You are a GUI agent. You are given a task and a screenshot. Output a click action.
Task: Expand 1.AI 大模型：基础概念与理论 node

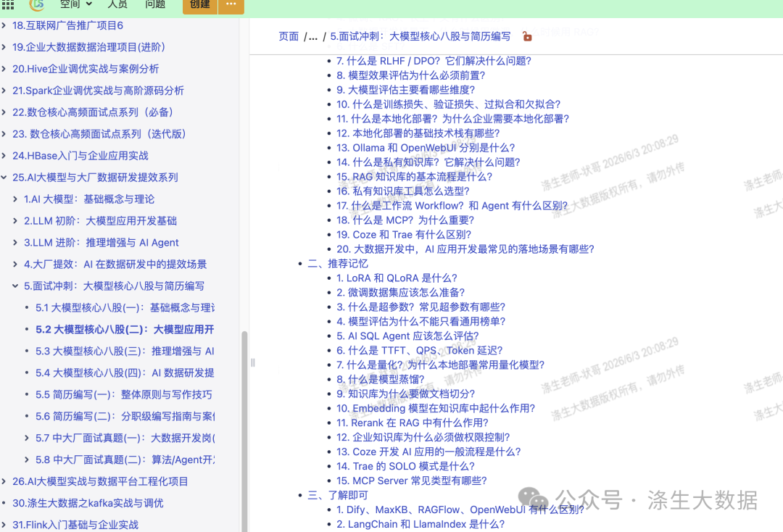point(15,199)
